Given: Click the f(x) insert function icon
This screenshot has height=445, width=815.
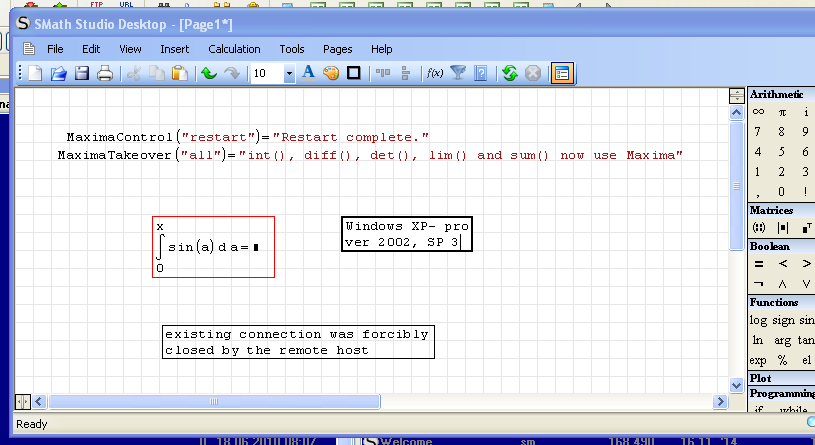Looking at the screenshot, I should [x=435, y=73].
